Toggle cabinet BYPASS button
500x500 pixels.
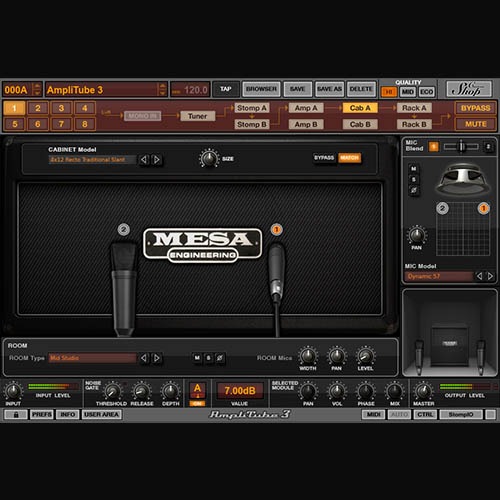324,158
